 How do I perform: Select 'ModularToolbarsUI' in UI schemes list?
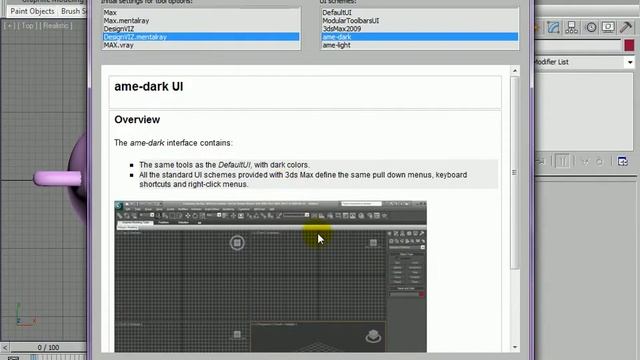[x=419, y=21]
